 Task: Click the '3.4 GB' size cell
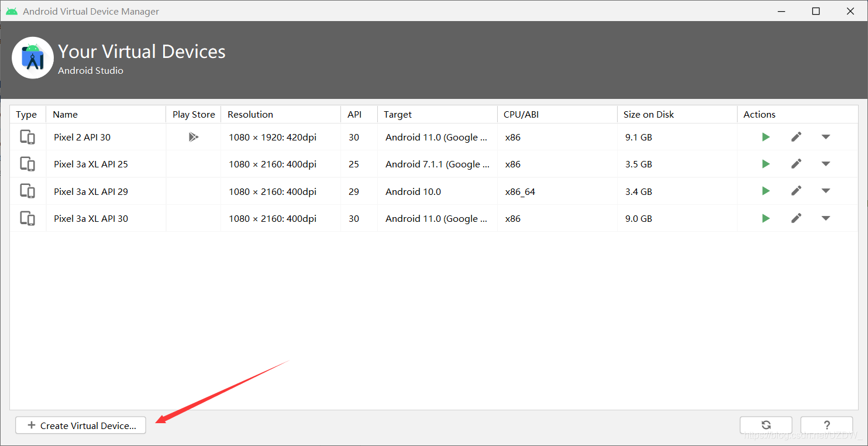pos(677,191)
